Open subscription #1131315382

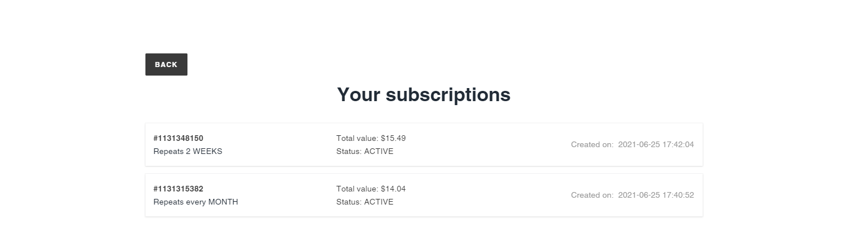(178, 189)
